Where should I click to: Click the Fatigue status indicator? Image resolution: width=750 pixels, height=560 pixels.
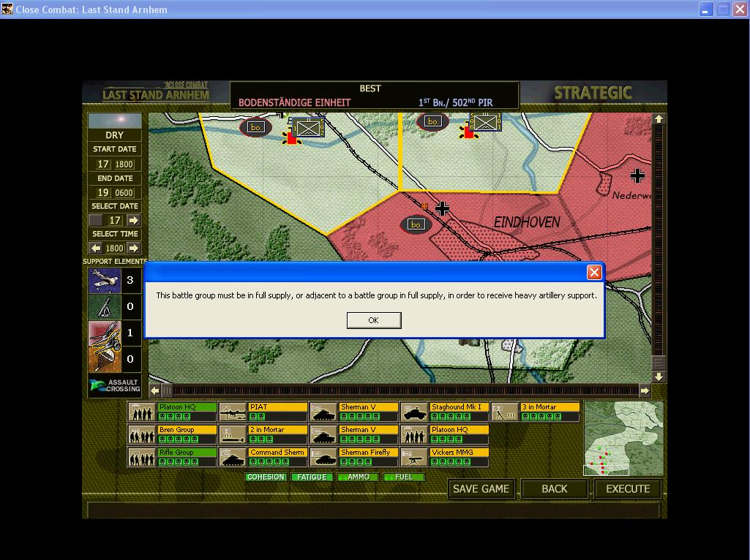pyautogui.click(x=312, y=477)
